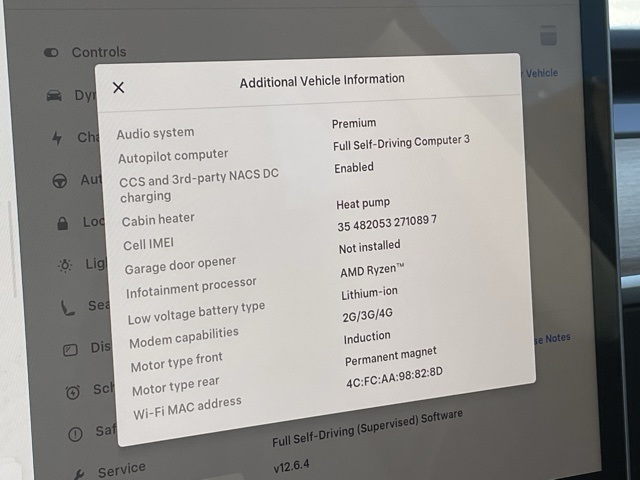Select the Safety exclamation icon

(75, 434)
